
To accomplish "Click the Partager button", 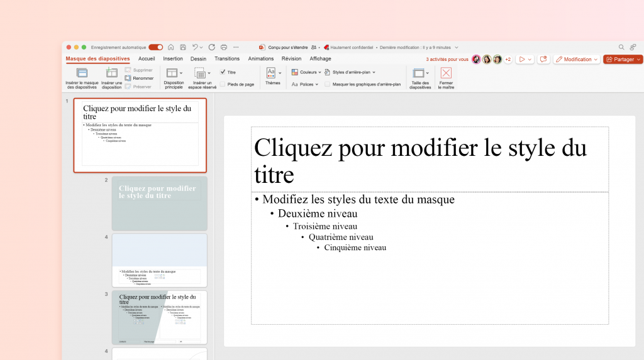I will (623, 60).
